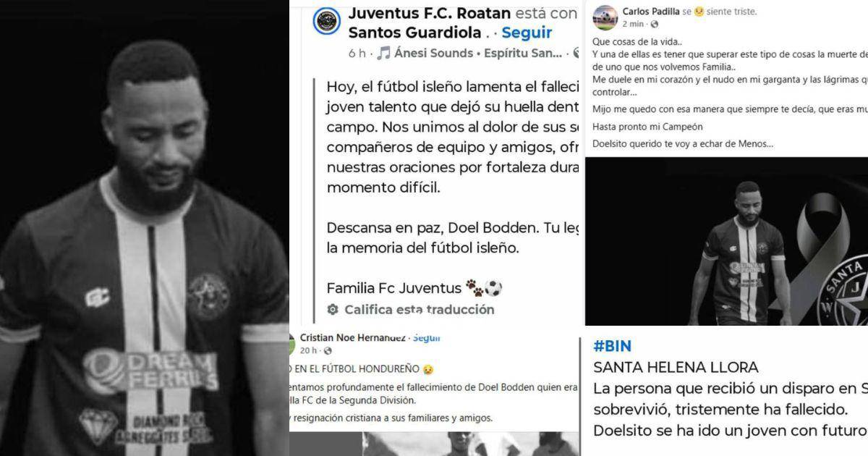Open Cristian Noe Hernandez's profile avatar
The image size is (868, 456).
point(292,345)
